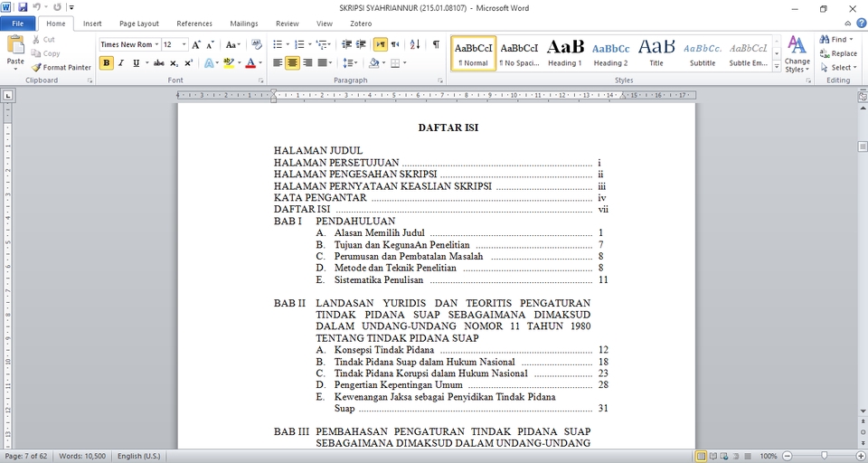This screenshot has height=463, width=868.
Task: Select the Format Painter tool
Action: 61,68
